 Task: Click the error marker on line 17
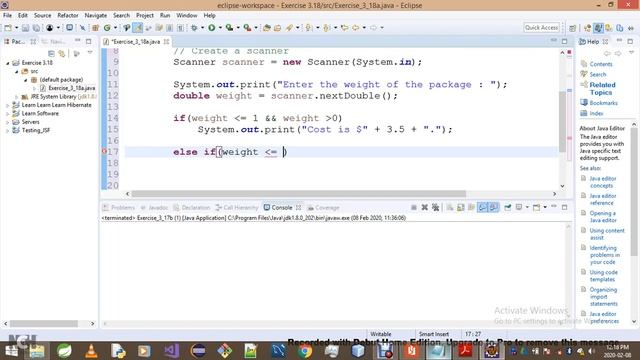pyautogui.click(x=104, y=151)
